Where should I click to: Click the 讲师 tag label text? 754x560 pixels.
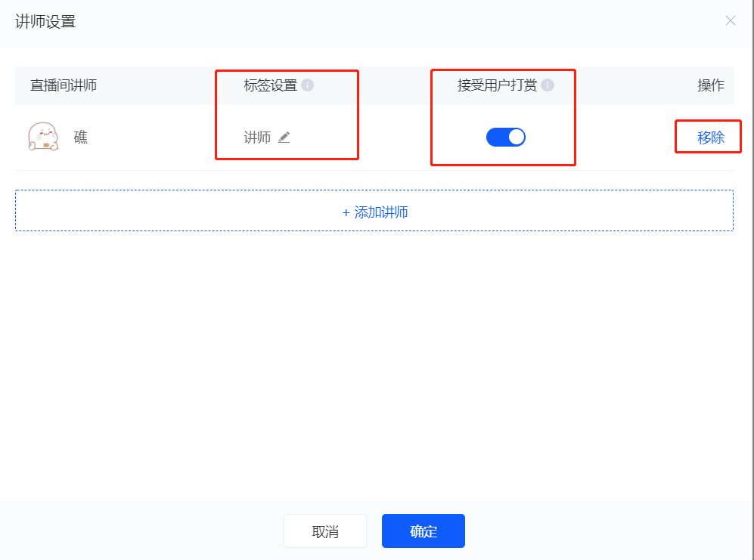257,138
